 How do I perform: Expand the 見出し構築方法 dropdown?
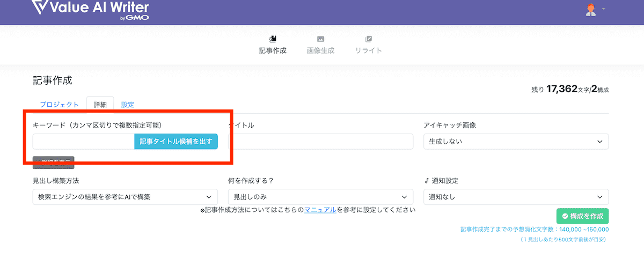click(x=125, y=197)
